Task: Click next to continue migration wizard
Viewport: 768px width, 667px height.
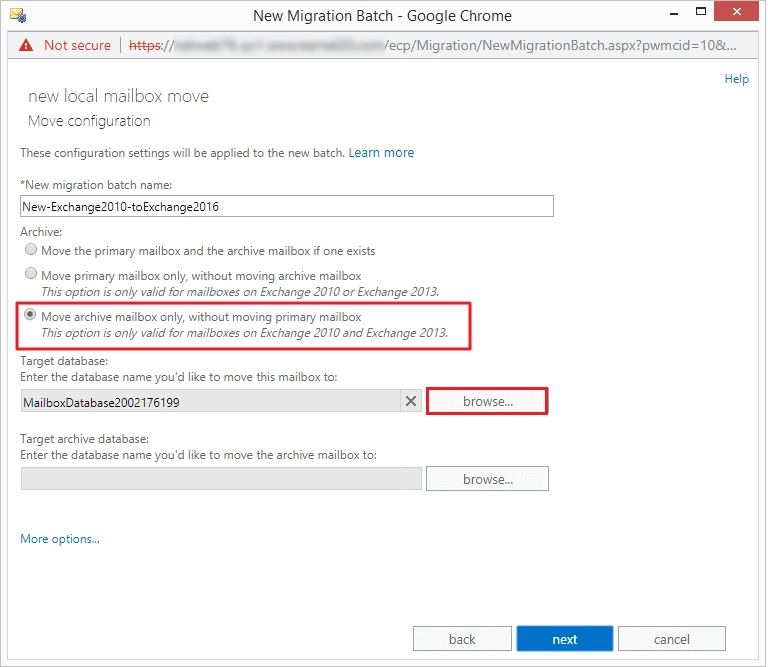Action: [x=565, y=639]
